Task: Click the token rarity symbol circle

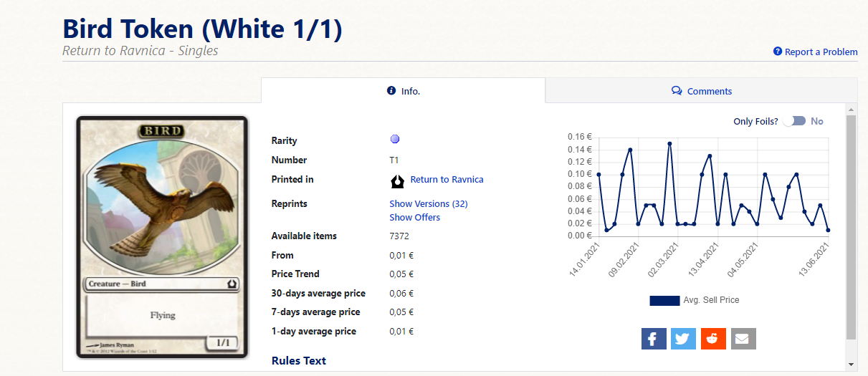Action: pos(395,140)
